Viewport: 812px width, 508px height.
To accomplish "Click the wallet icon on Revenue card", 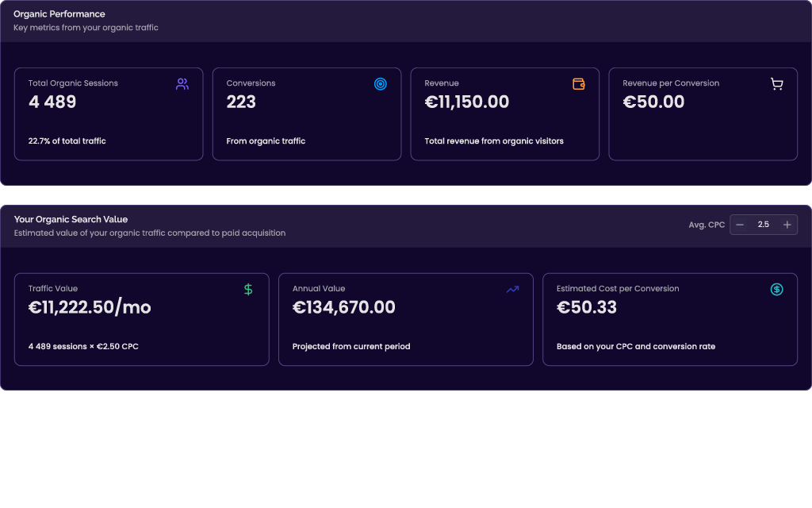I will tap(578, 84).
